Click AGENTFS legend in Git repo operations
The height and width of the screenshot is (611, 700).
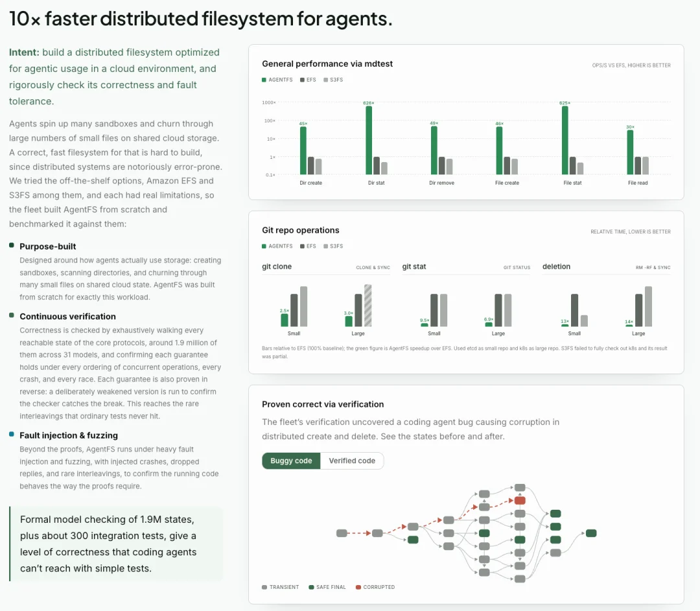(x=277, y=246)
